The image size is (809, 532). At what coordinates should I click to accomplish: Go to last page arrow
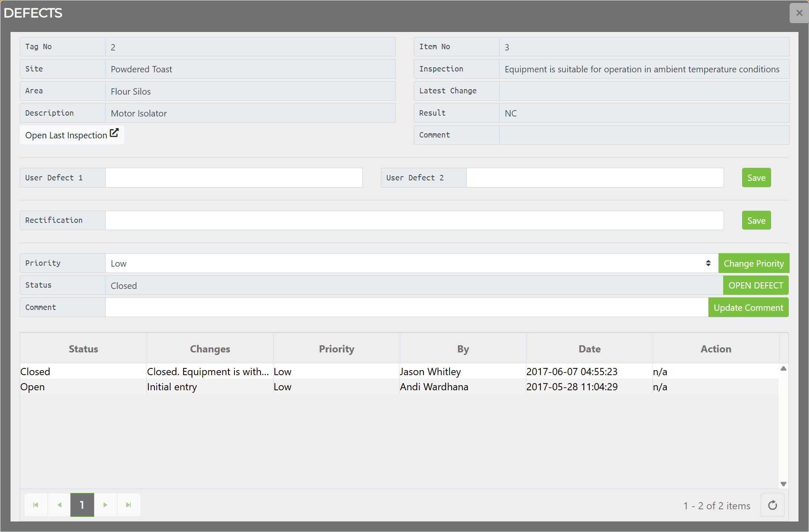pyautogui.click(x=129, y=505)
